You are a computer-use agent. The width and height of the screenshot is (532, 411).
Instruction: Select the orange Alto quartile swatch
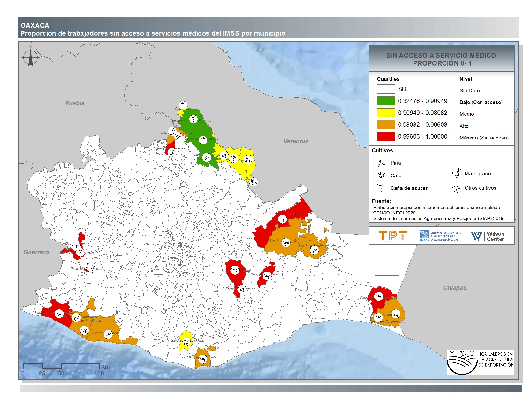point(386,125)
